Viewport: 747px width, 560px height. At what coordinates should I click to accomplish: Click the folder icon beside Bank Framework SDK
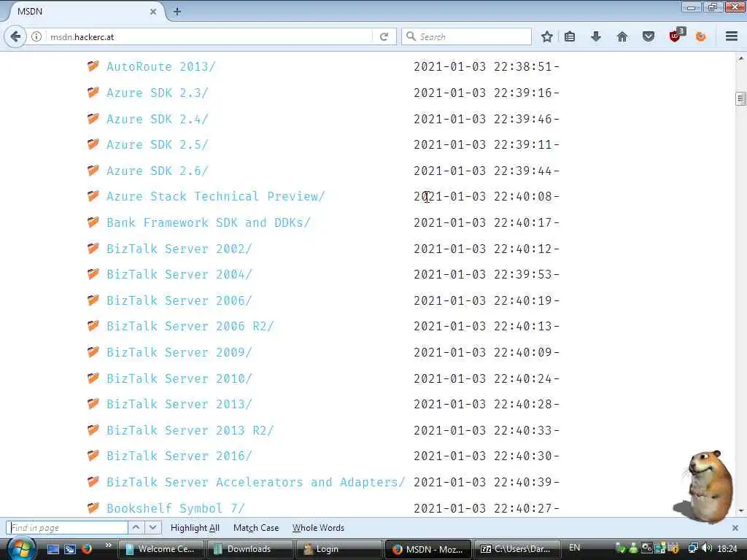coord(93,222)
